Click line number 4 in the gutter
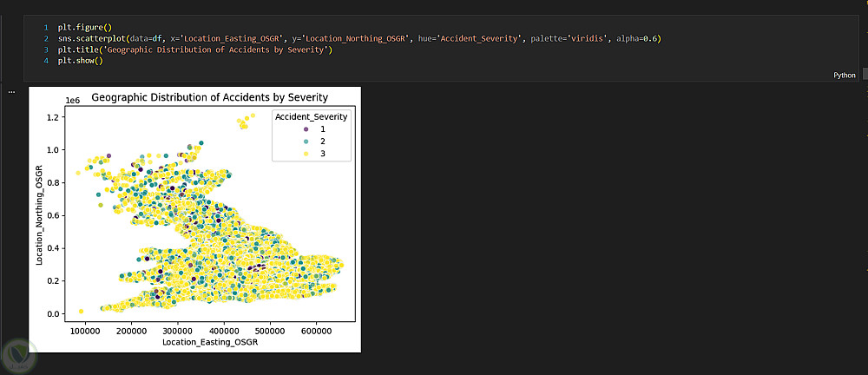 [x=45, y=62]
